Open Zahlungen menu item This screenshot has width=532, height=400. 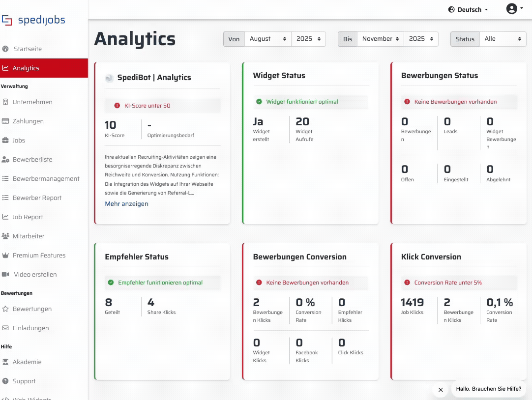[x=44, y=121]
